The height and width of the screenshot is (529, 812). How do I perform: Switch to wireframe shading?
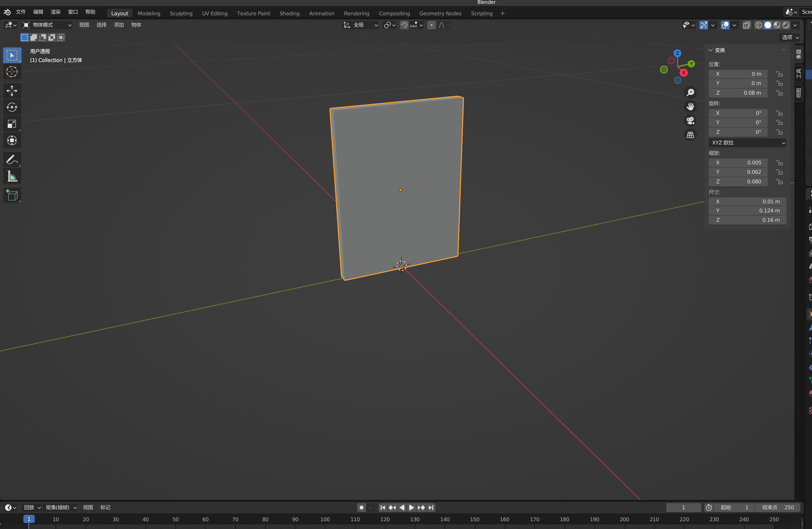click(x=759, y=25)
